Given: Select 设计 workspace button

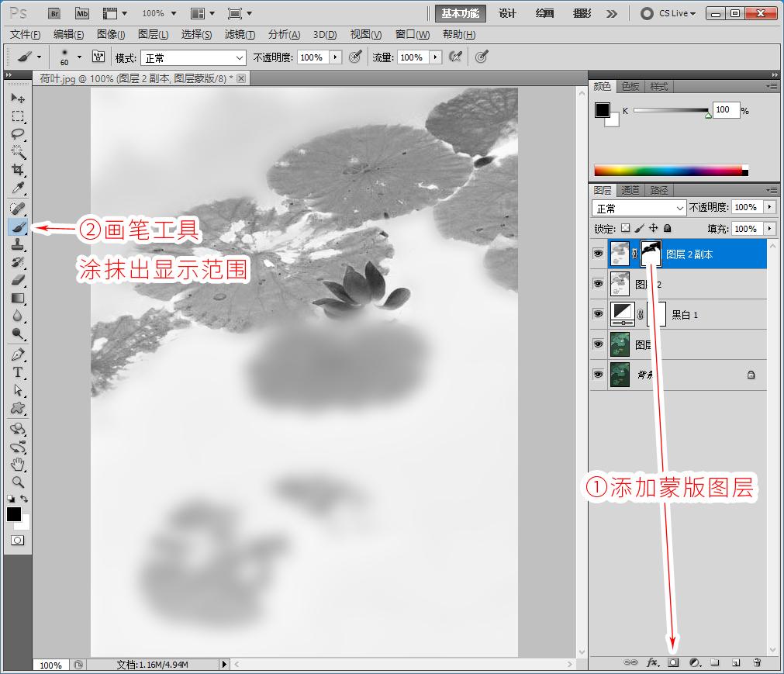Looking at the screenshot, I should tap(507, 13).
